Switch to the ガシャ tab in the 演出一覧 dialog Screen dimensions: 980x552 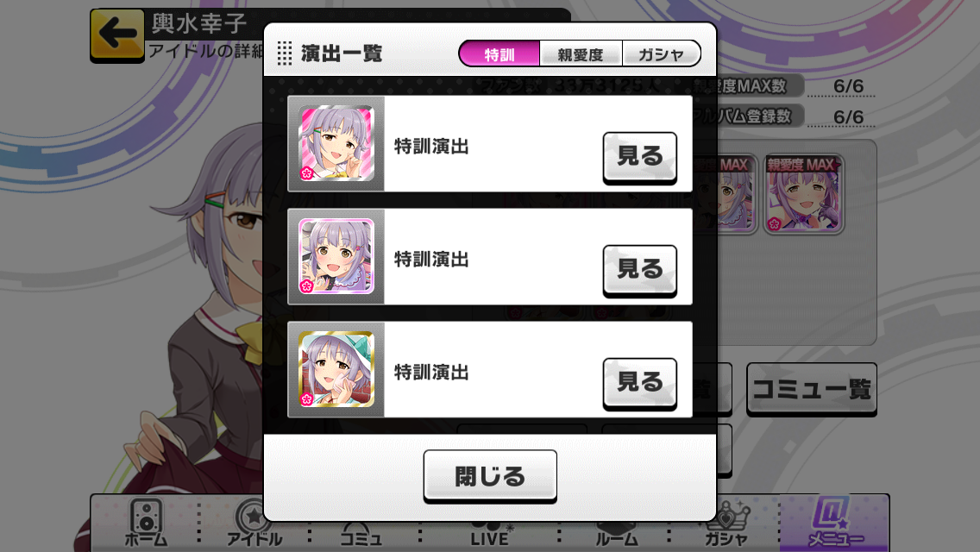point(662,53)
